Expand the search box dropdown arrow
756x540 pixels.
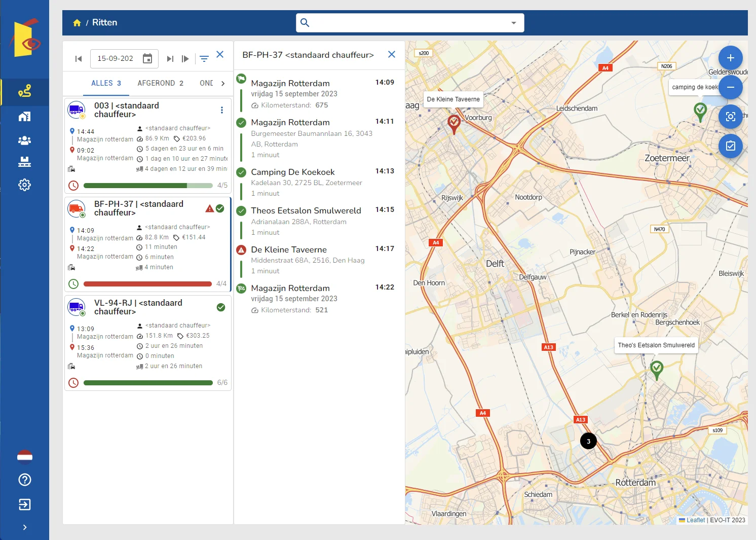[x=513, y=23]
